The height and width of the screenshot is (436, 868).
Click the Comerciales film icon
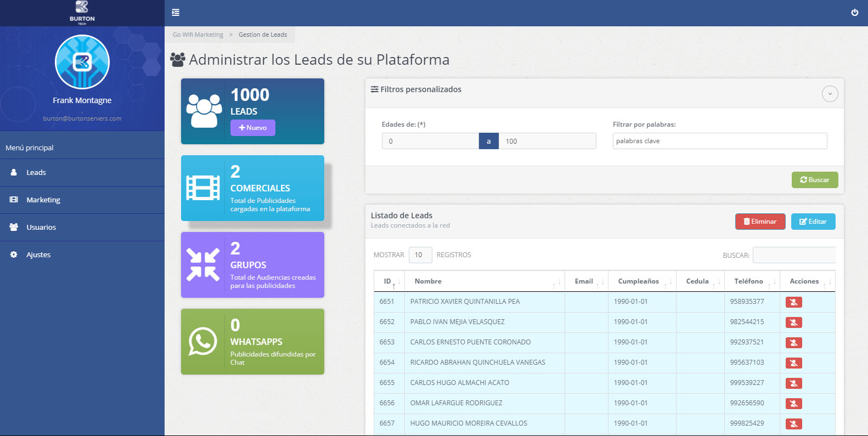pyautogui.click(x=202, y=188)
